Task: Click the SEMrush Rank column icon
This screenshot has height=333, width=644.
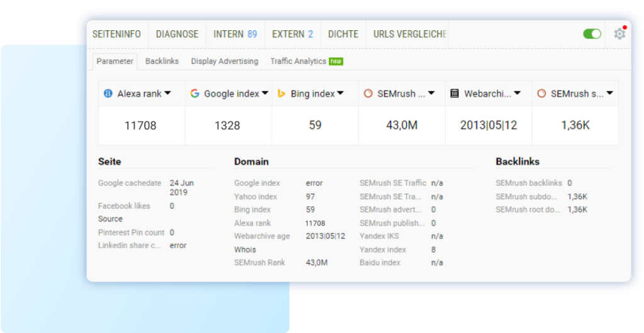Action: point(368,94)
